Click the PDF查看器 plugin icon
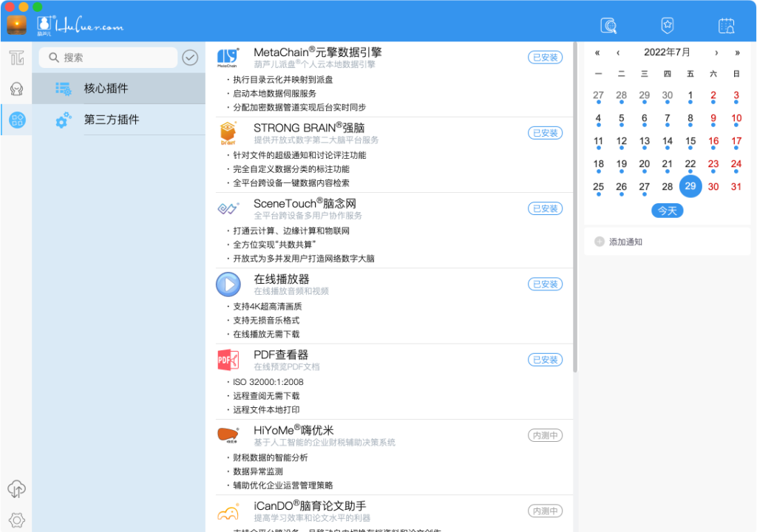The image size is (757, 532). point(228,360)
